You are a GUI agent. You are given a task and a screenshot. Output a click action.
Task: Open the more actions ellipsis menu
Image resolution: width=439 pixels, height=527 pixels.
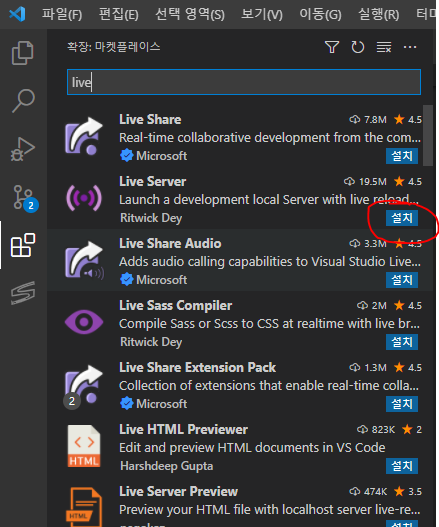click(410, 47)
